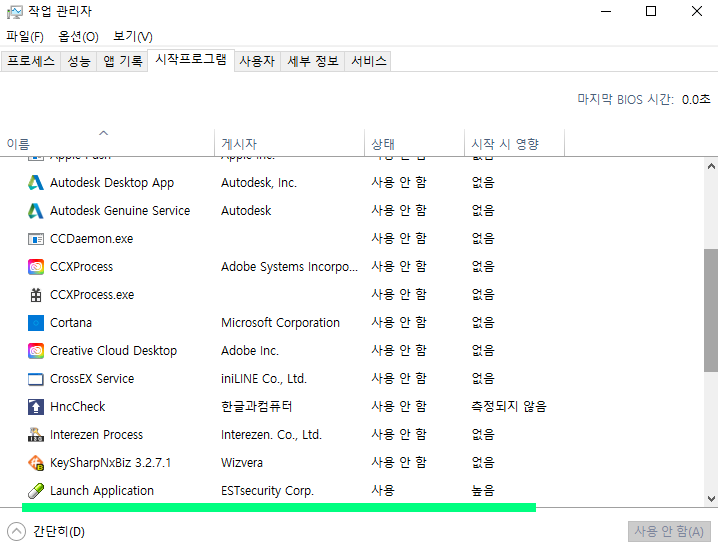Select the Creative Cloud Desktop name

[x=114, y=351]
